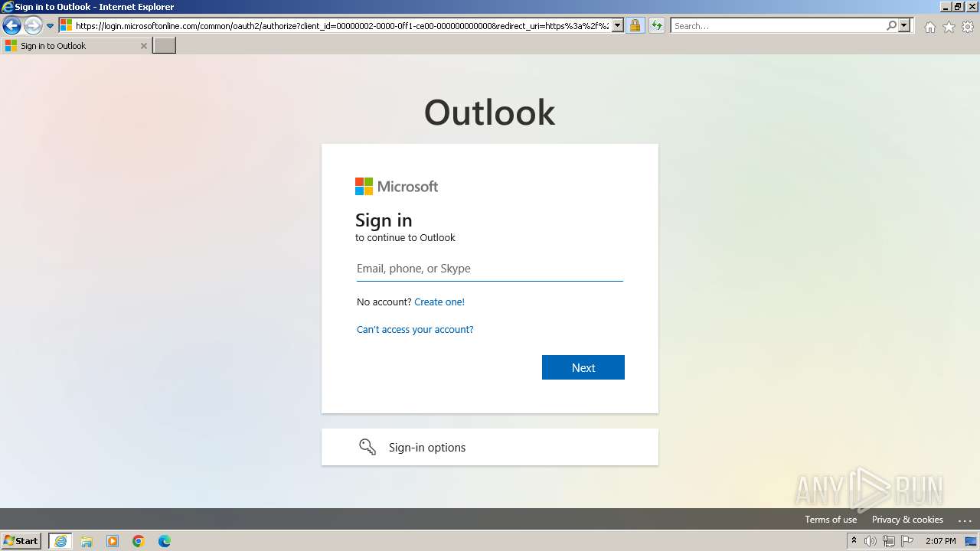The image size is (980, 551).
Task: Click the Action Center flag icon
Action: coord(907,541)
